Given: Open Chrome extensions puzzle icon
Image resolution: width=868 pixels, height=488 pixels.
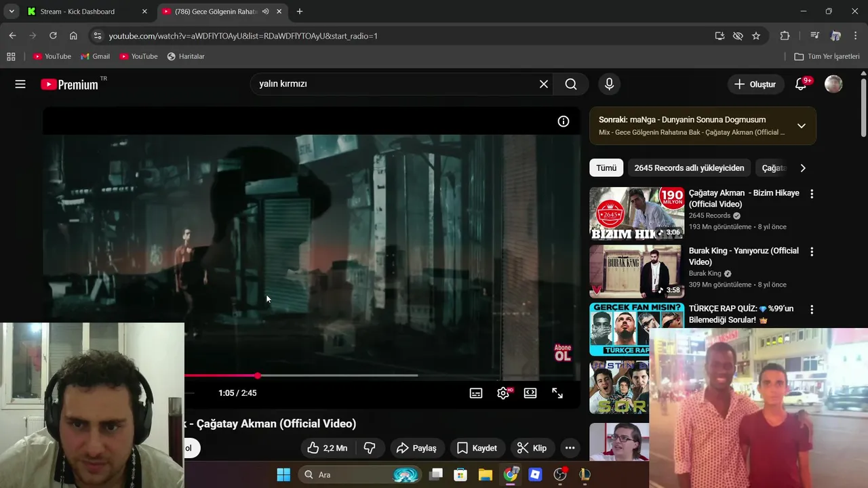Looking at the screenshot, I should coord(785,36).
